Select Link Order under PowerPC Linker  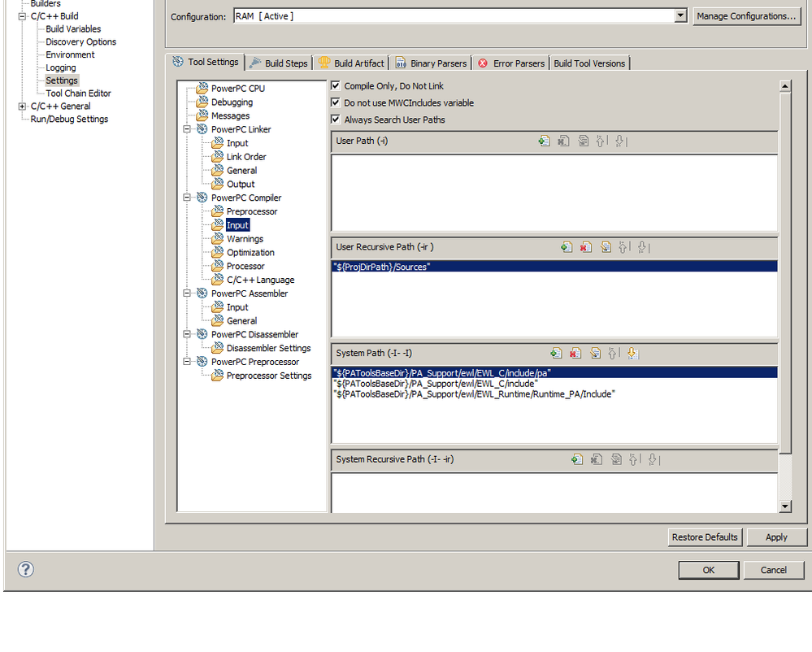(x=246, y=156)
